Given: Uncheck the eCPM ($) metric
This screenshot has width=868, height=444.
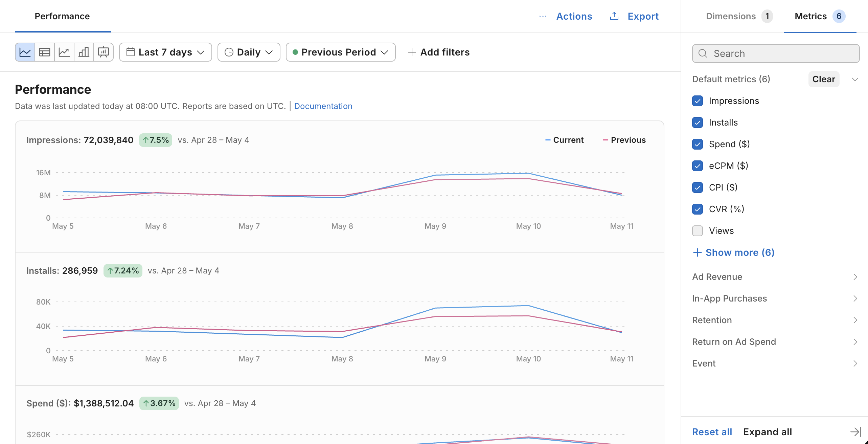Looking at the screenshot, I should click(698, 166).
